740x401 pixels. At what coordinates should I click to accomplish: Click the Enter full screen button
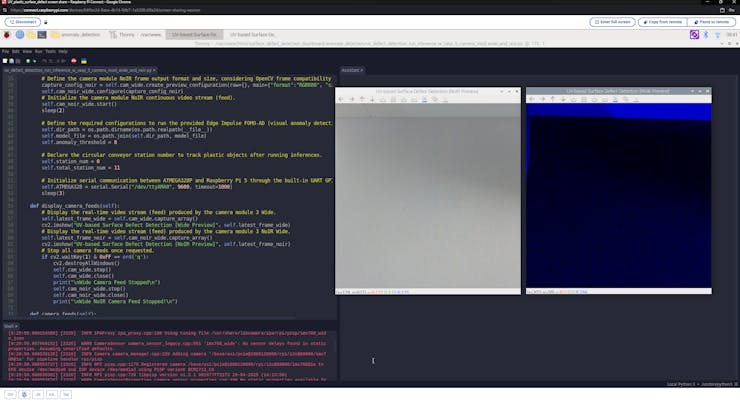coord(612,22)
